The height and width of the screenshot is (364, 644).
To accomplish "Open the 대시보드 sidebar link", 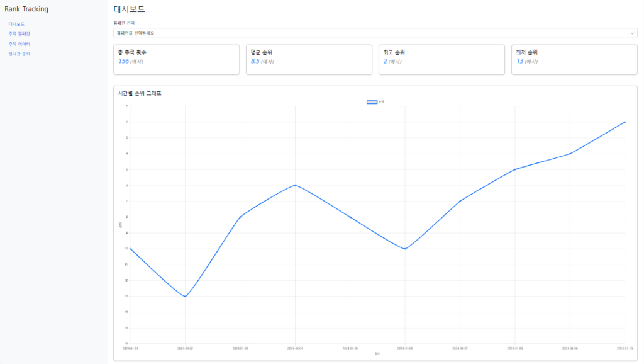I will click(x=16, y=24).
